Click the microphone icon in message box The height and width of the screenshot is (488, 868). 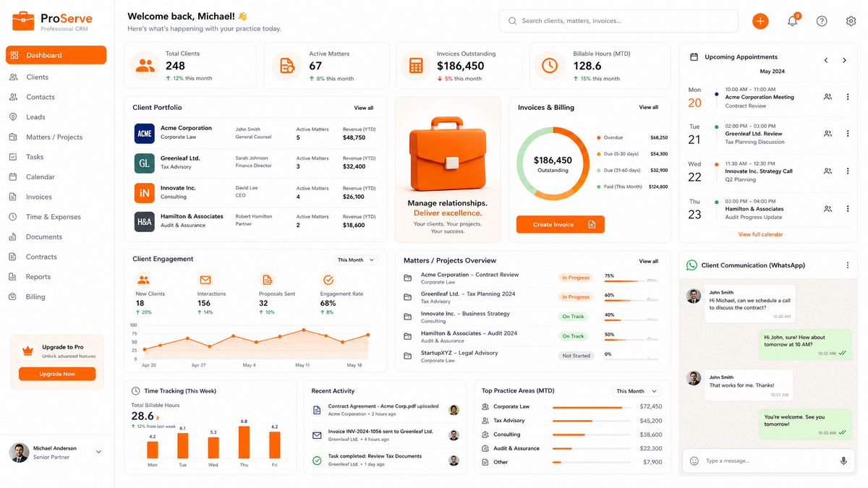pyautogui.click(x=843, y=461)
